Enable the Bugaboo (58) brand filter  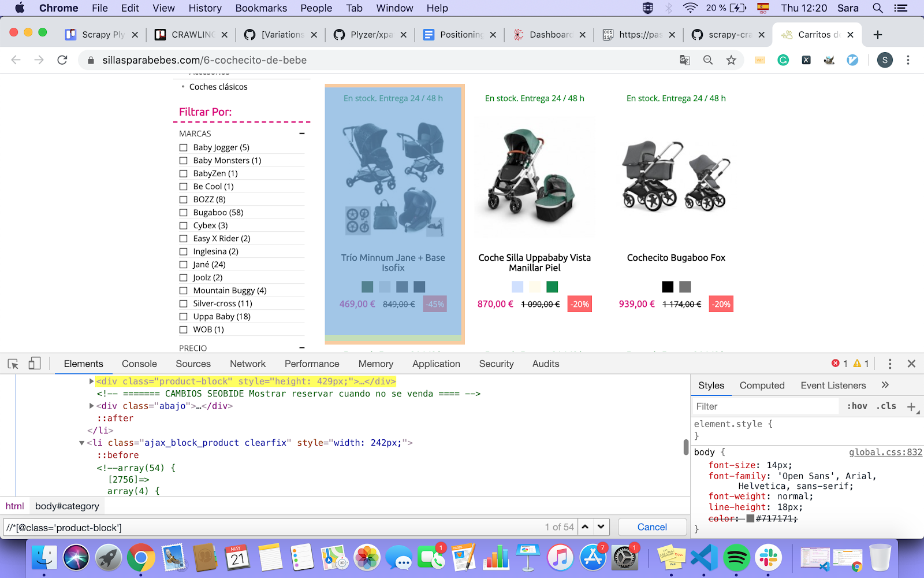(x=184, y=213)
